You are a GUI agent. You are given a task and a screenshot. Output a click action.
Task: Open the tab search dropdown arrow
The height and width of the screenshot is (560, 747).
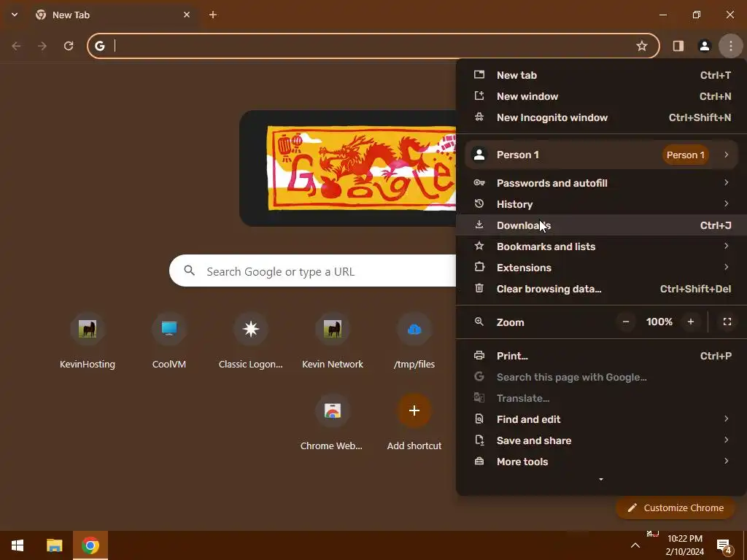[x=15, y=15]
